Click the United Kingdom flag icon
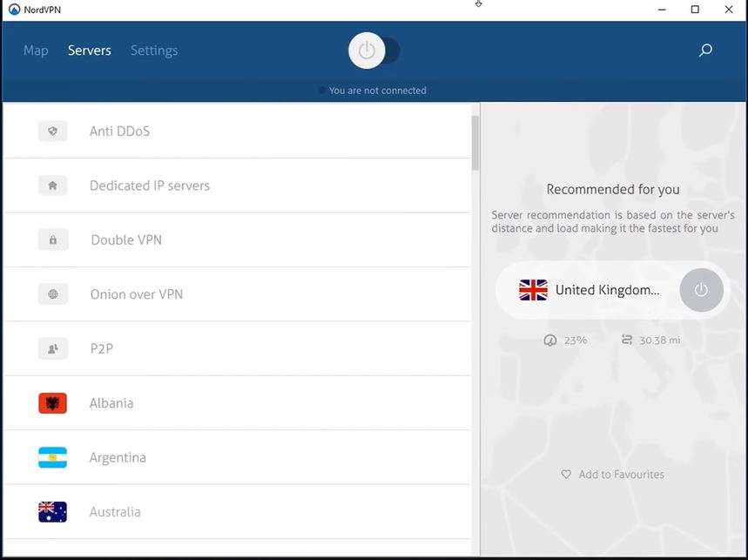Image resolution: width=748 pixels, height=560 pixels. click(x=533, y=290)
